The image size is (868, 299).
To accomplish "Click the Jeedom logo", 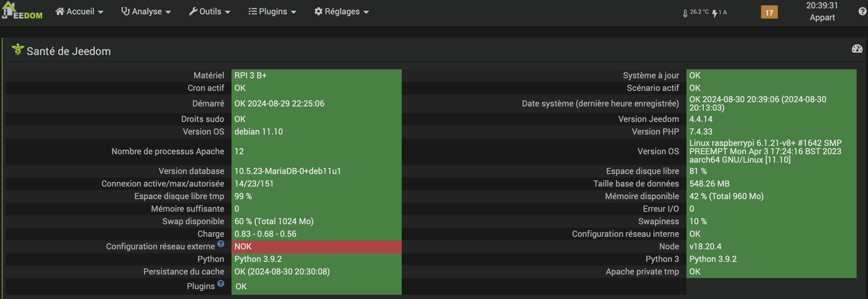I will 22,11.
